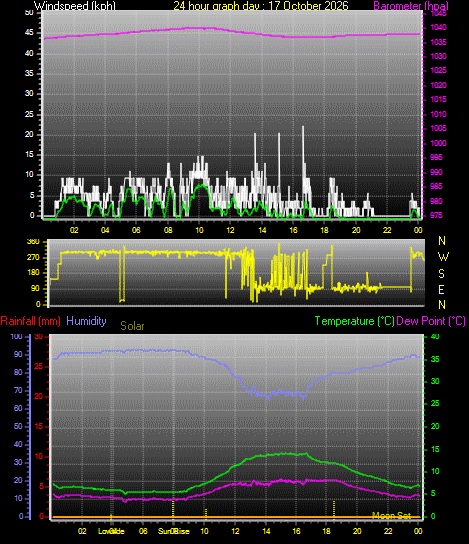Viewport: 469px width, 544px height.
Task: Click the 360 value on wind direction axis
Action: [33, 242]
